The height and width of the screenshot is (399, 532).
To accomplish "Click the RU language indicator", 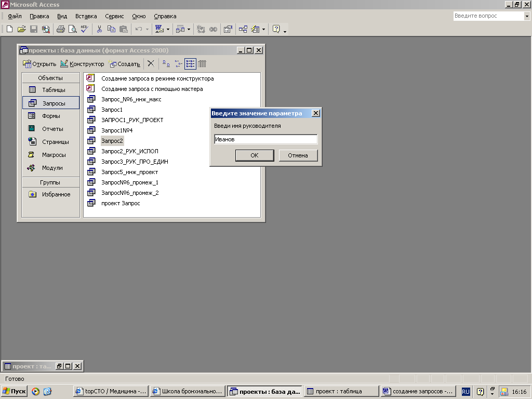I will pyautogui.click(x=465, y=392).
